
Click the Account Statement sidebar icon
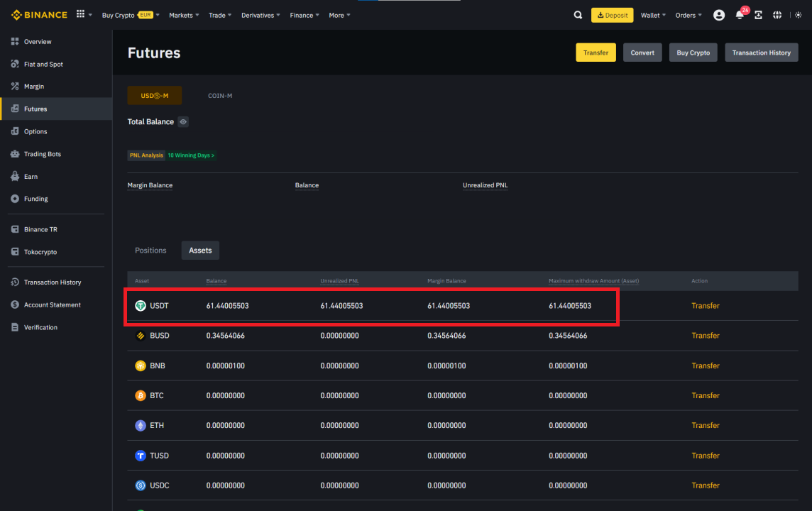15,305
